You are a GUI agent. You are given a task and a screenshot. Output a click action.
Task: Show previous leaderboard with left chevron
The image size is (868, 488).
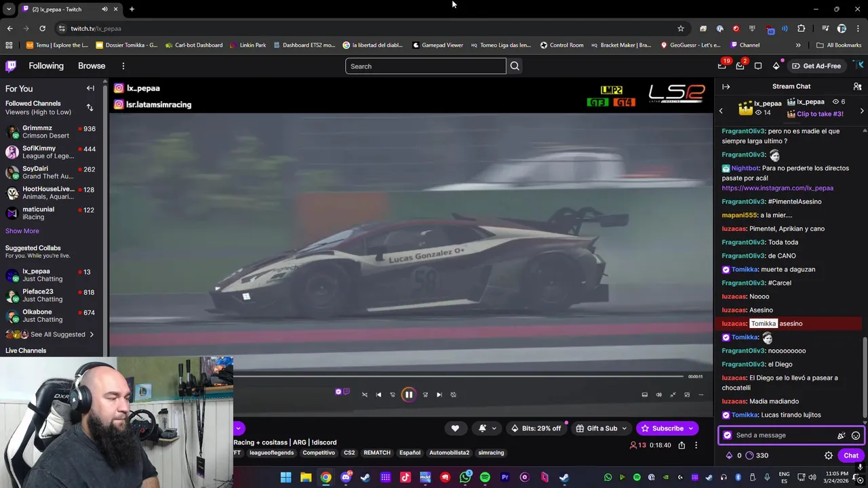721,110
